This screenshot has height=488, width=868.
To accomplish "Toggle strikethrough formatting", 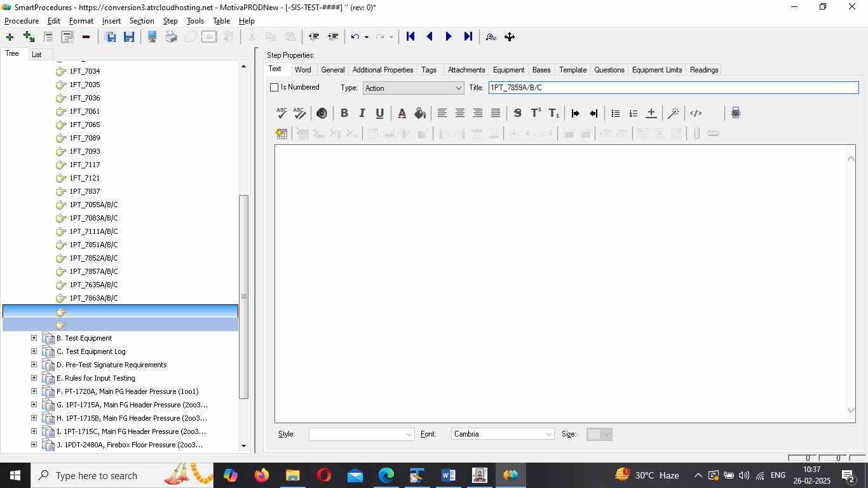I will point(517,113).
